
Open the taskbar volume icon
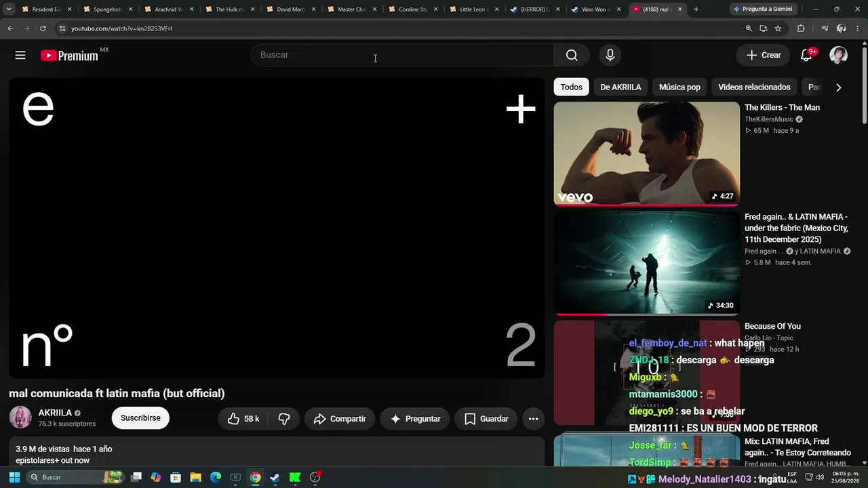pos(819,477)
